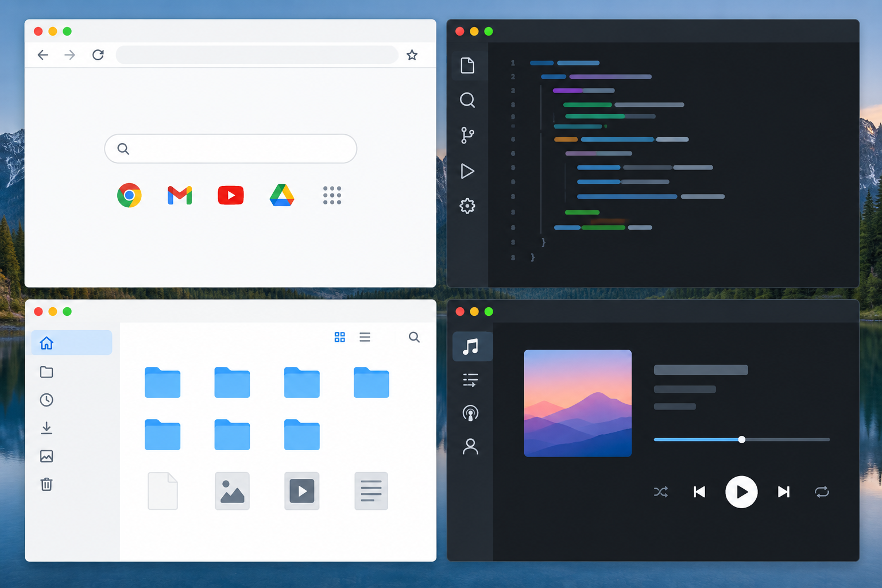Reload the browser page
Image resolution: width=882 pixels, height=588 pixels.
click(98, 55)
